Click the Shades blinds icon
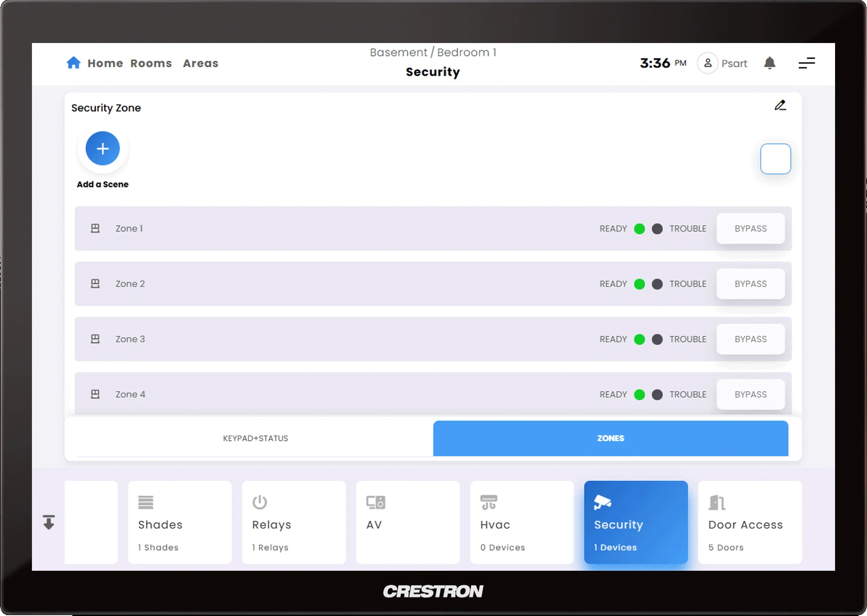The image size is (867, 616). coord(146,502)
